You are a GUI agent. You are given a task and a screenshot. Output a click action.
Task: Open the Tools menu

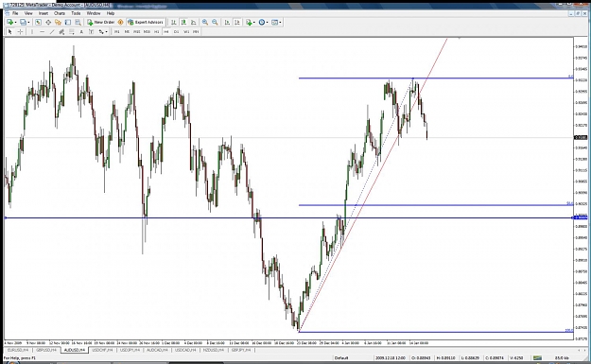(76, 13)
